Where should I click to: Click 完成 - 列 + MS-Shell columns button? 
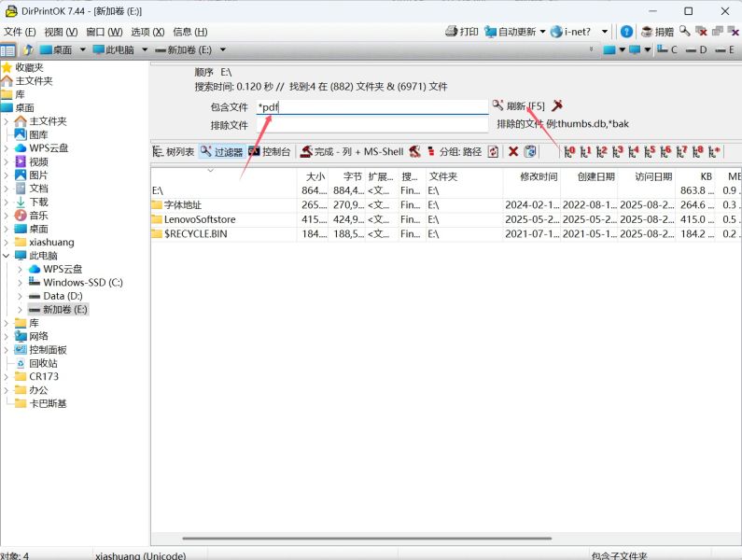tap(352, 151)
